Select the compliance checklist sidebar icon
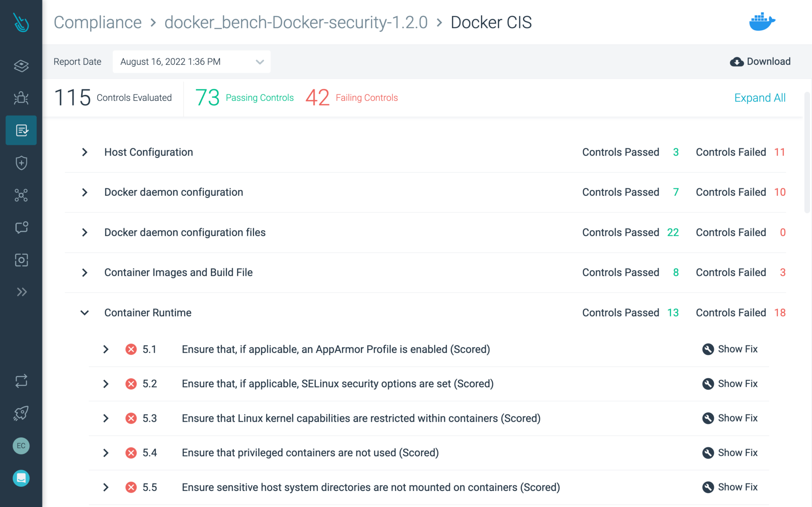812x507 pixels. (21, 130)
